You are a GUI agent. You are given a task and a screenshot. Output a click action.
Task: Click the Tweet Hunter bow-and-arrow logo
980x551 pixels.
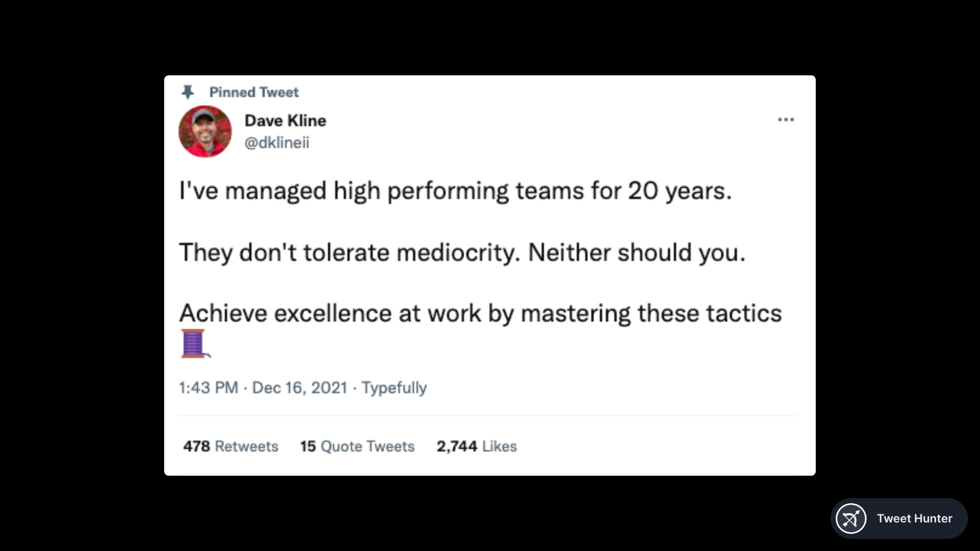click(x=851, y=519)
